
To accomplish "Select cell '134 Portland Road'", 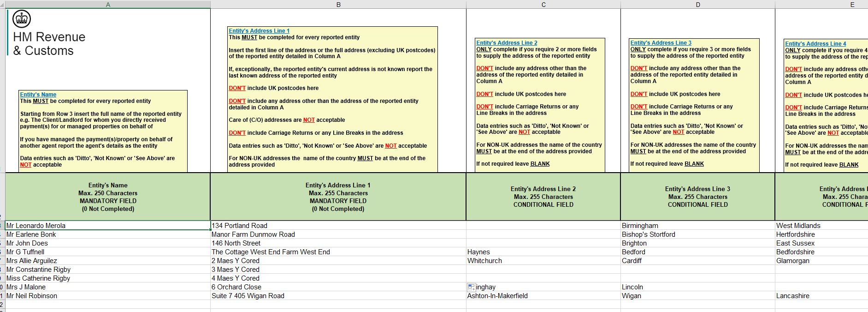I will (x=338, y=226).
